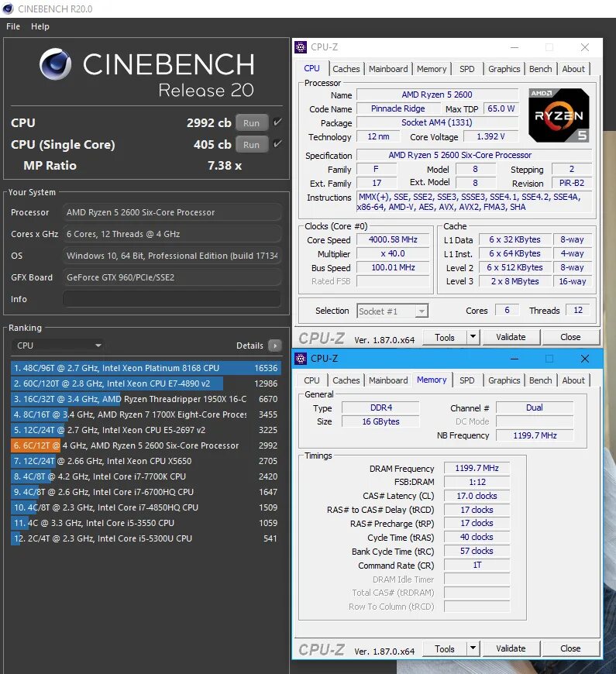616x674 pixels.
Task: Switch to Mainboard tab in top CPU-Z
Action: coord(388,69)
